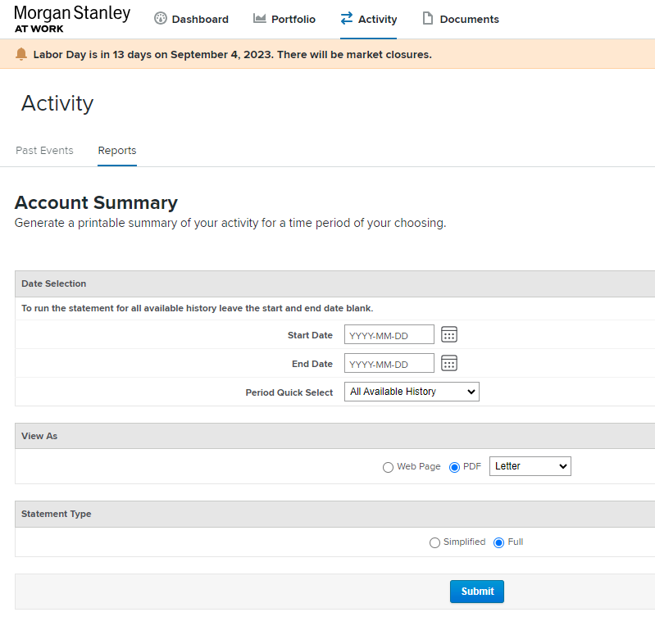The height and width of the screenshot is (644, 655).
Task: Open the Documents navigation link
Action: 469,20
